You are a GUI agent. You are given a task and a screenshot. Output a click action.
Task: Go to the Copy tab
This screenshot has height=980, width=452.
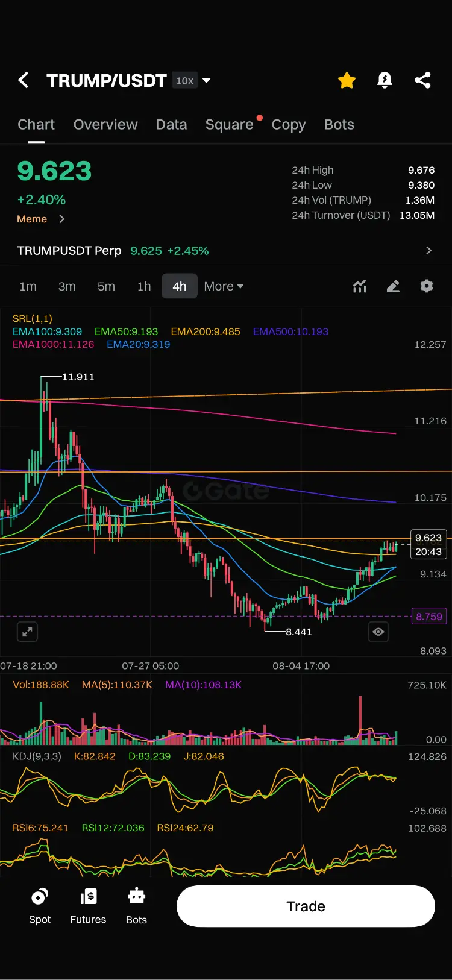[289, 125]
